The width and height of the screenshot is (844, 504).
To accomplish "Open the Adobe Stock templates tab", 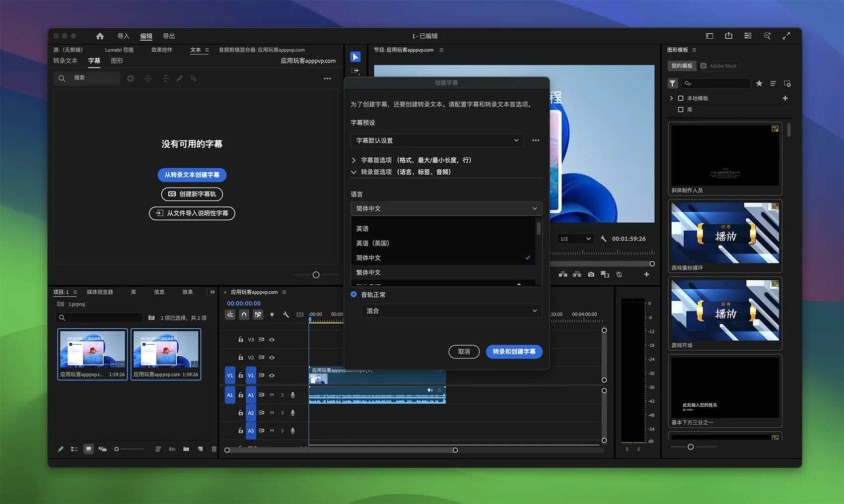I will 718,66.
